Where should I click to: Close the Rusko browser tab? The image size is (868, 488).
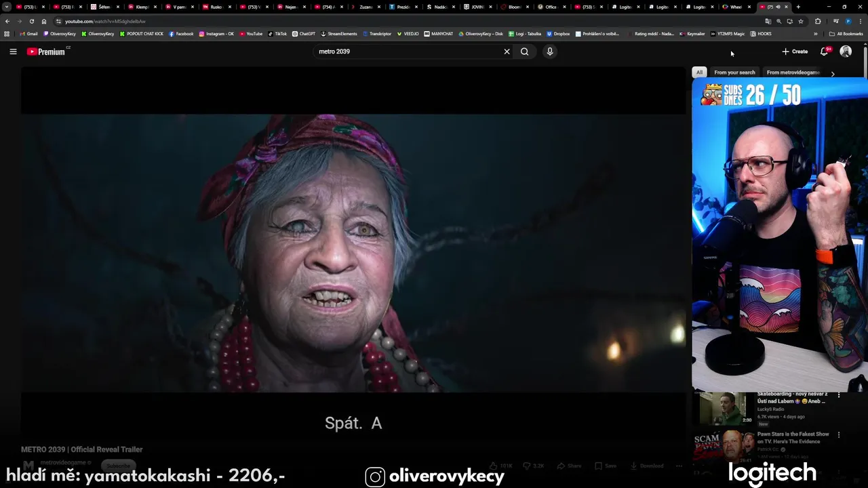coord(229,7)
